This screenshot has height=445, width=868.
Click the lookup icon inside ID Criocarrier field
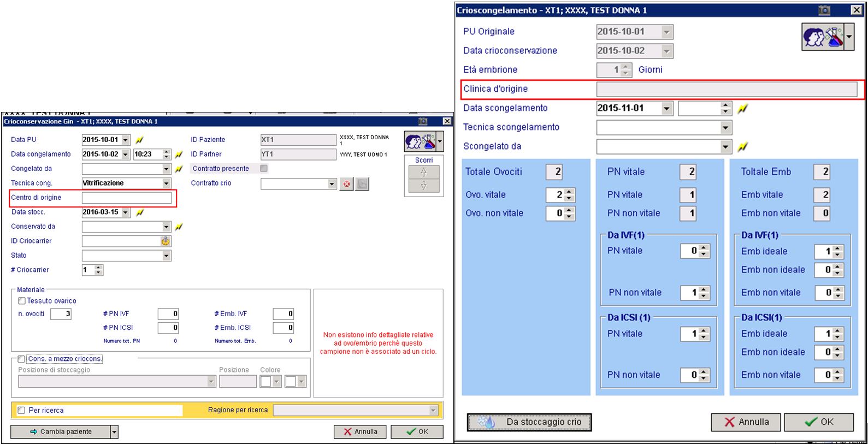(x=165, y=241)
